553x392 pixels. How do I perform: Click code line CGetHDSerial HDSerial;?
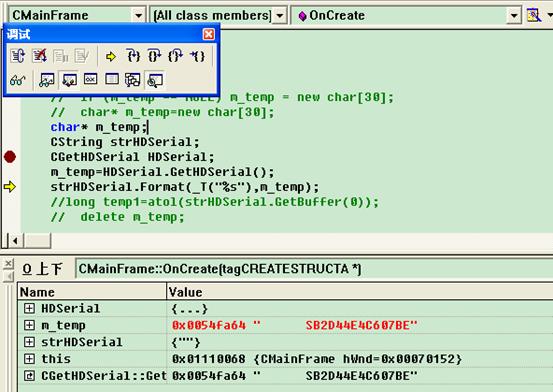(132, 157)
